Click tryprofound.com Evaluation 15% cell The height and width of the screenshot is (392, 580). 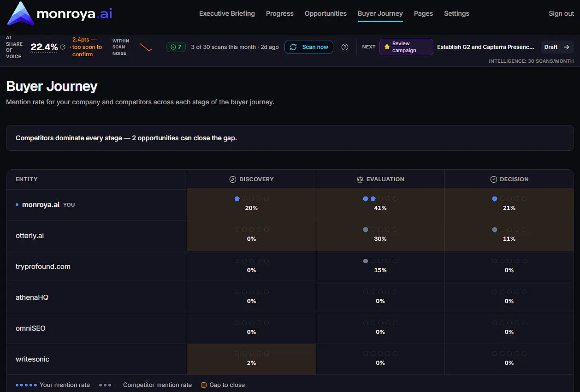[x=380, y=267]
